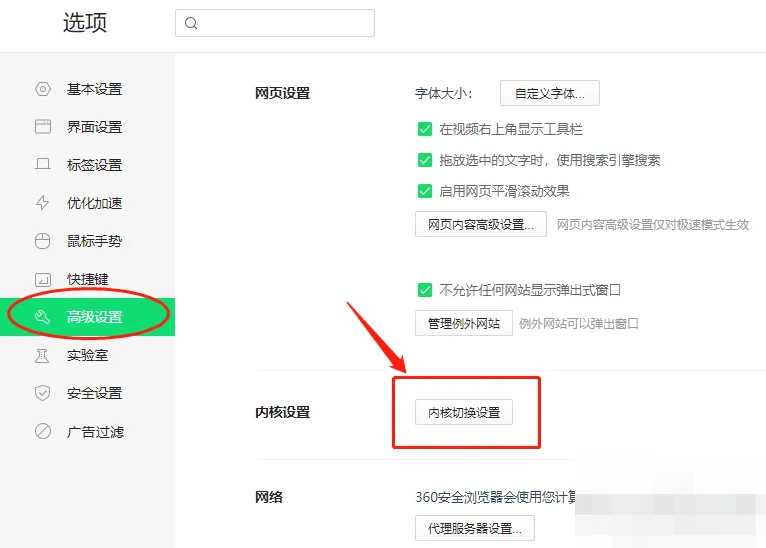Toggle 在视频右上角显示工具栏 checkbox

point(425,129)
